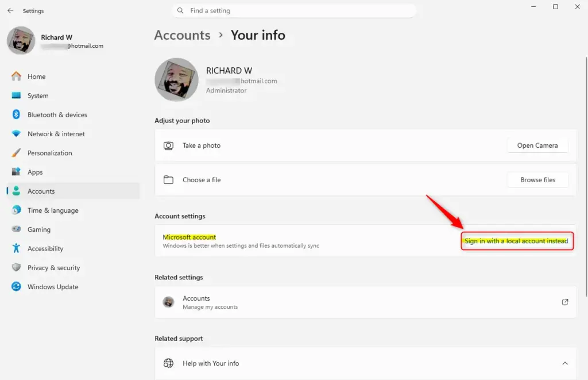The image size is (588, 380).
Task: Click the Richard W name in sidebar
Action: (x=57, y=37)
